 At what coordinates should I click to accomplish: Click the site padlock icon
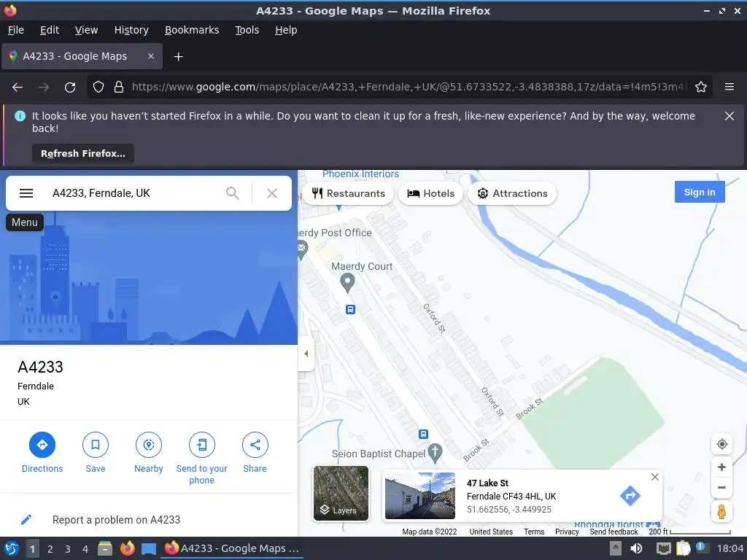pos(119,87)
